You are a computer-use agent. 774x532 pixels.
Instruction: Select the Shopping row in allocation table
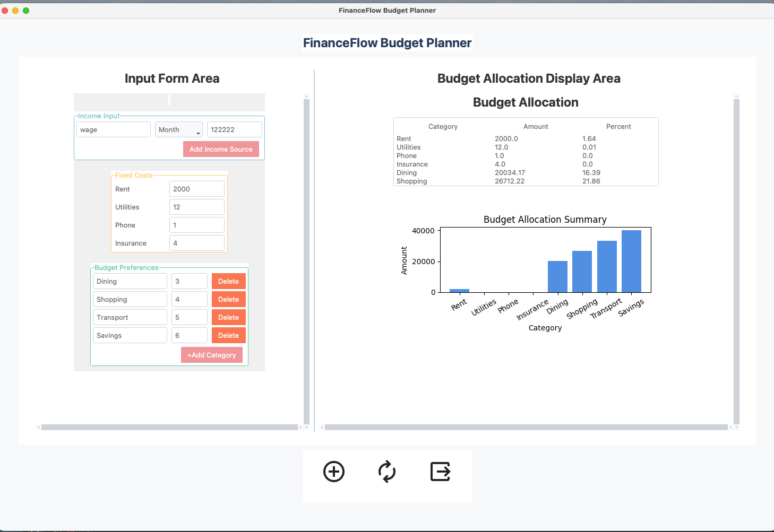click(x=526, y=181)
